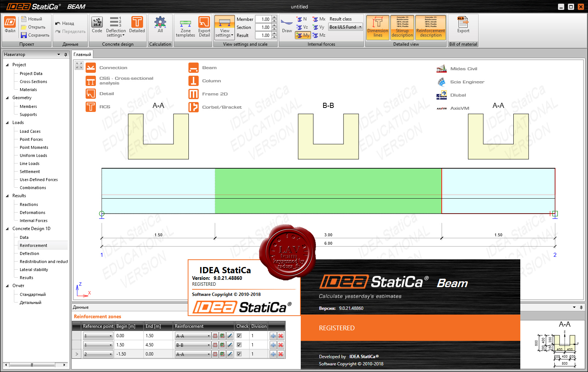This screenshot has width=588, height=372.
Task: Save project with Сохранить
Action: [x=35, y=35]
